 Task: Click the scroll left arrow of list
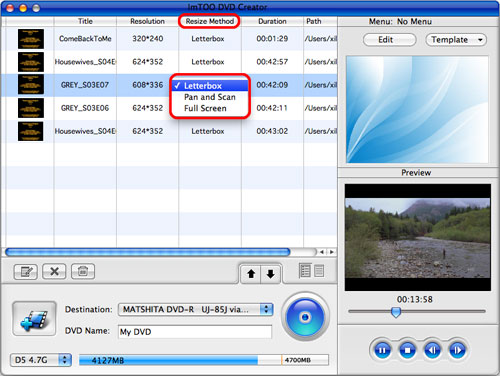321,252
